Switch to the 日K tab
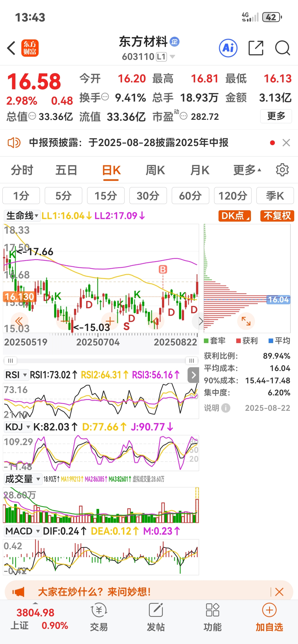Viewport: 298px width, 644px height. tap(111, 170)
